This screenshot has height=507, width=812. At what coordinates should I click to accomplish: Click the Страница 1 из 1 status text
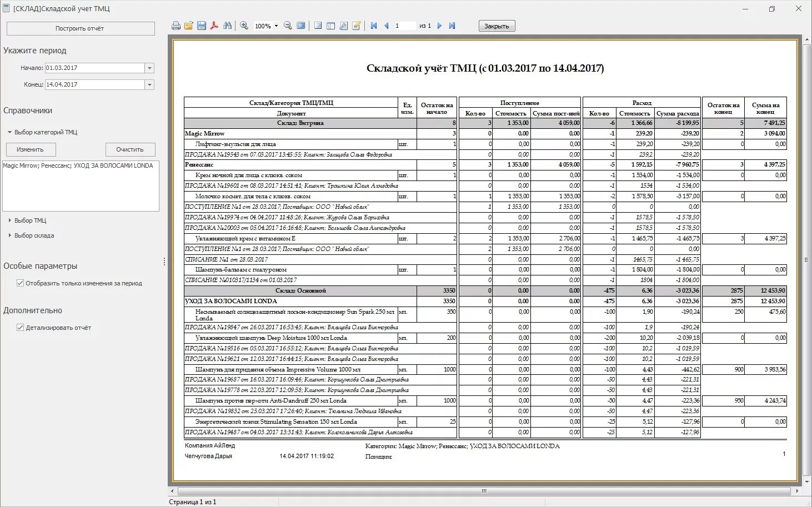[192, 502]
